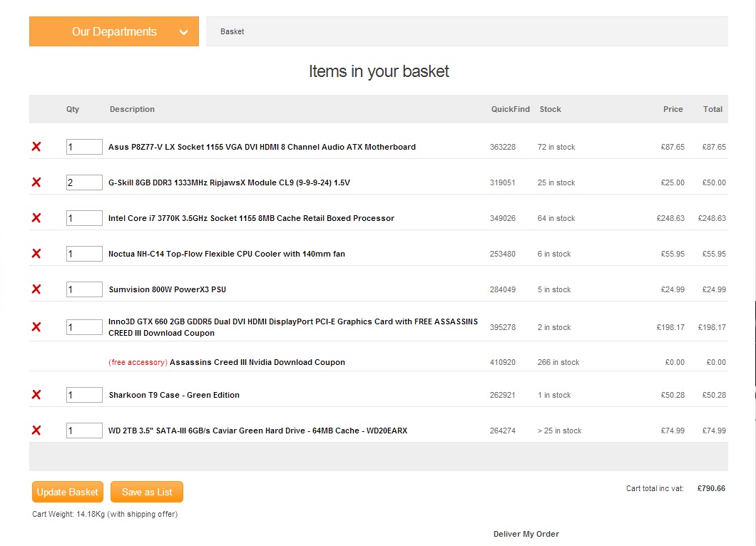Edit quantity for Inno3D GTX 660 card

84,327
